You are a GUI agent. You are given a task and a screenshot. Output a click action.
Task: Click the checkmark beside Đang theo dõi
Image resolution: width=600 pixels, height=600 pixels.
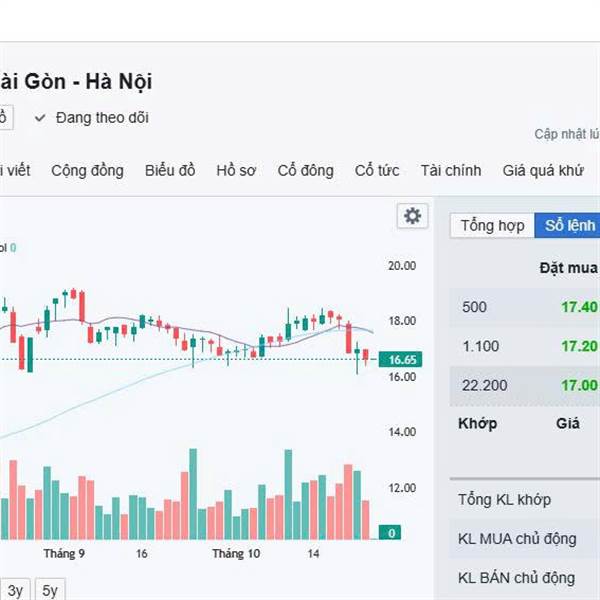[x=40, y=118]
